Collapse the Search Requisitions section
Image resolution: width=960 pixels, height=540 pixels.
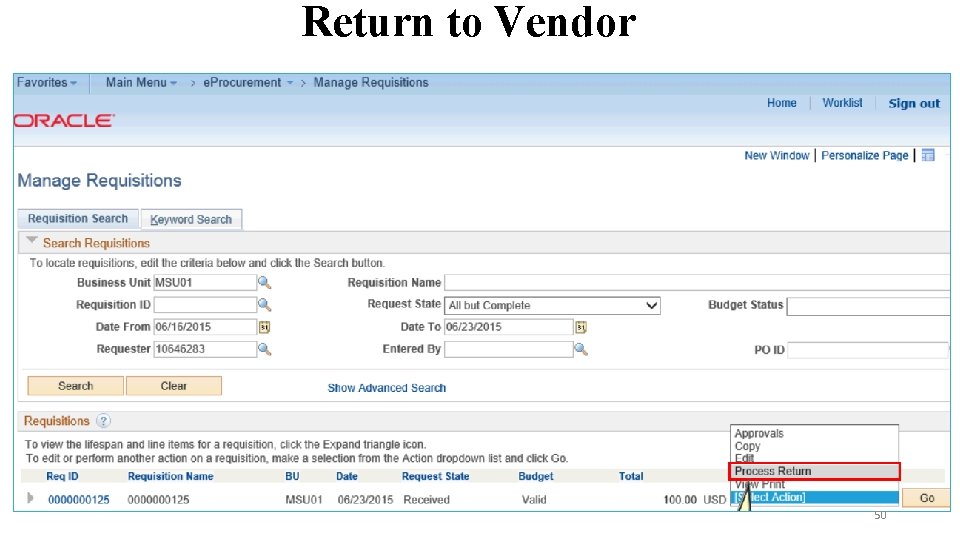pyautogui.click(x=32, y=241)
